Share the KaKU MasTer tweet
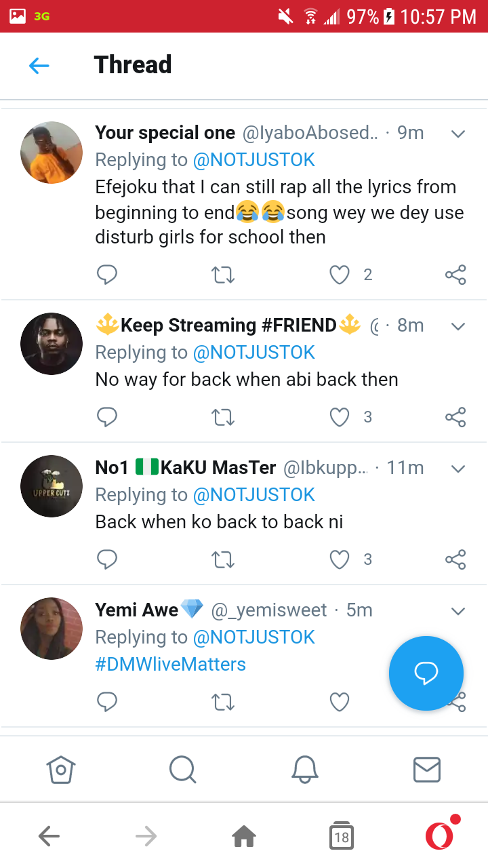Viewport: 488px width, 868px height. (x=455, y=559)
